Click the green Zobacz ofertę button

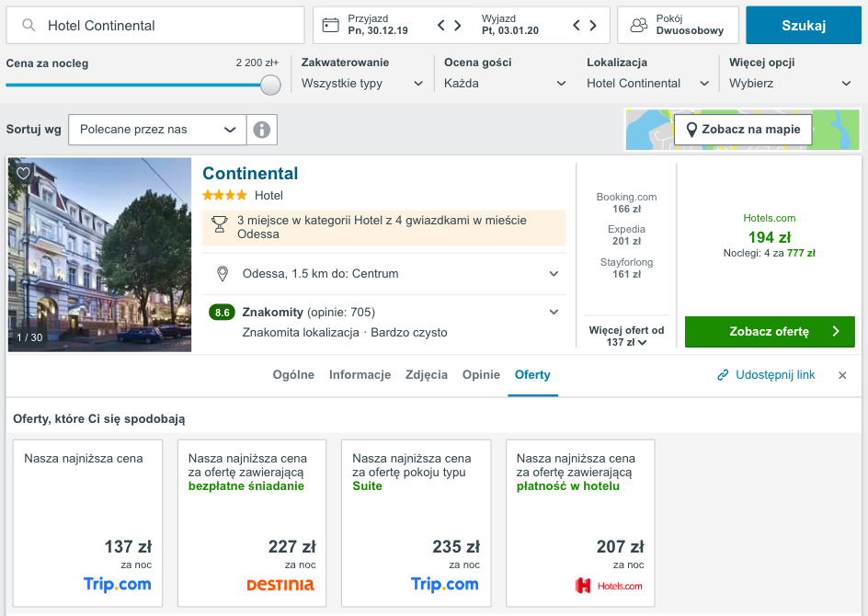(x=770, y=332)
